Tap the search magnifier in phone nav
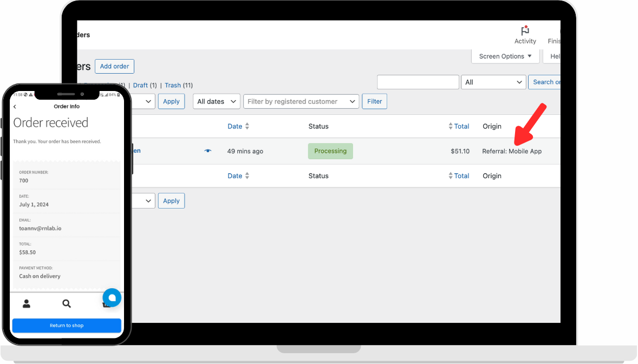This screenshot has width=638, height=364. pos(67,304)
